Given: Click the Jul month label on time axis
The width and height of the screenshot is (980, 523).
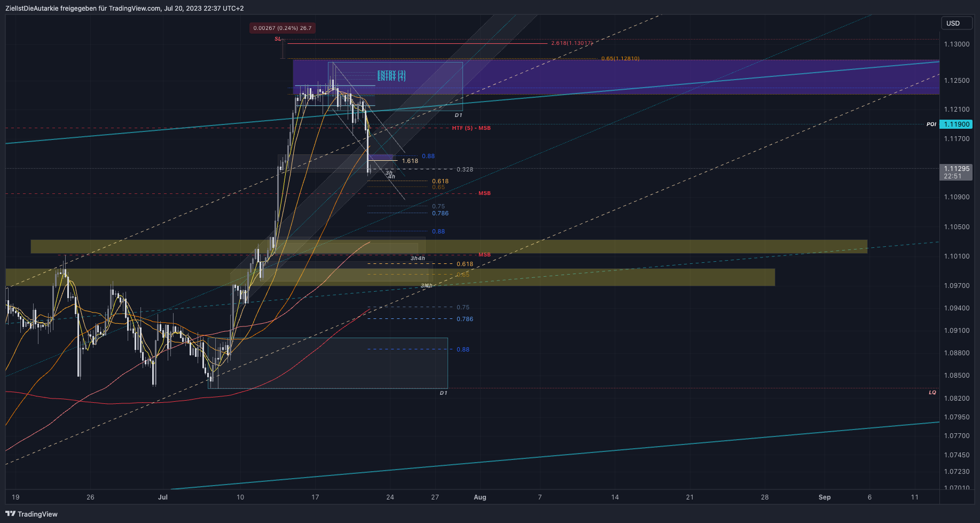Looking at the screenshot, I should pos(163,497).
